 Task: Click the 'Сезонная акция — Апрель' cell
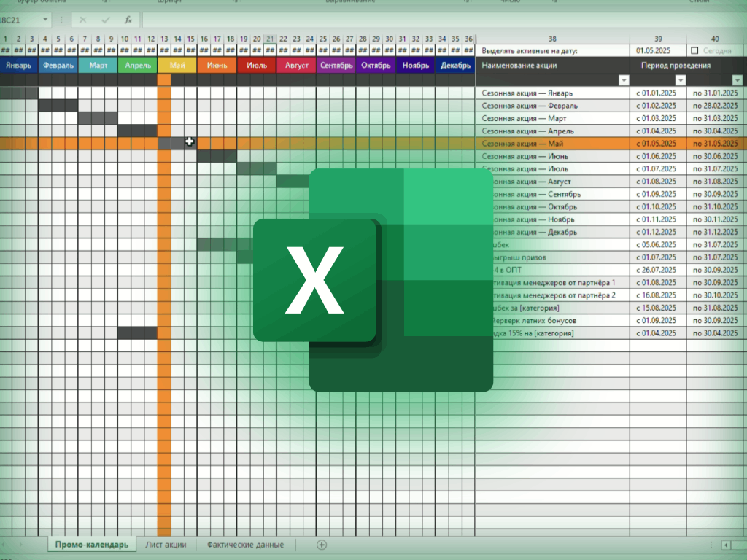click(553, 131)
